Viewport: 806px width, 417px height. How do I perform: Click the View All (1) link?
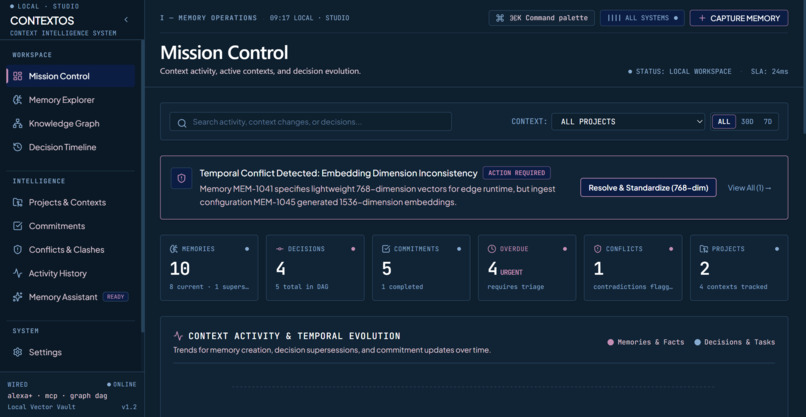coord(749,188)
